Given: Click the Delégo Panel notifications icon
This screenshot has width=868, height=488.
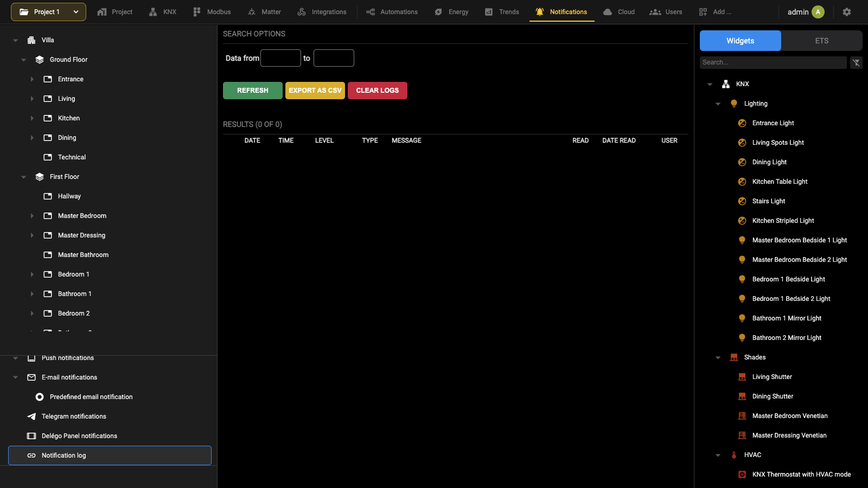Looking at the screenshot, I should (31, 436).
